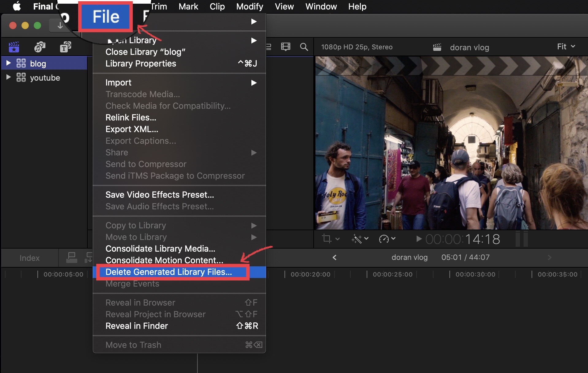Choose Delete Generated Library Files...
This screenshot has height=373, width=588.
179,272
